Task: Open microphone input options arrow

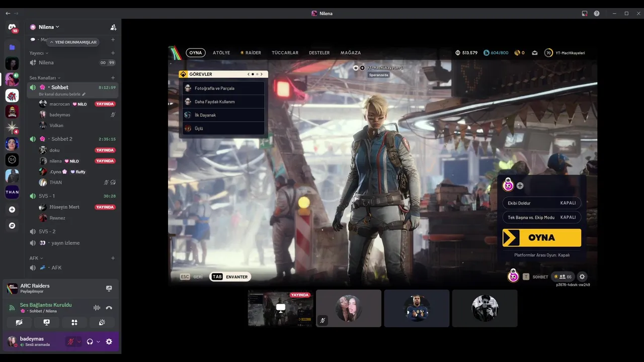Action: (79, 341)
